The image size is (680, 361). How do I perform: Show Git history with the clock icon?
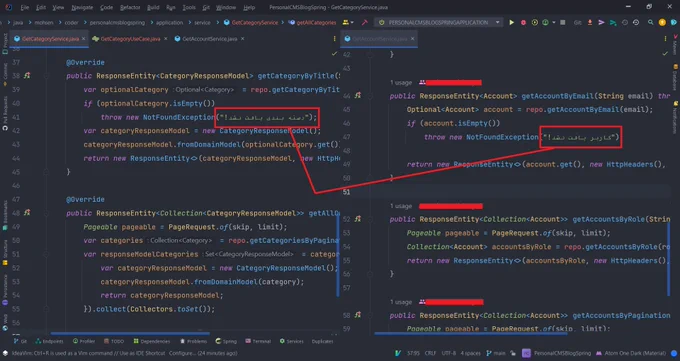tap(624, 22)
